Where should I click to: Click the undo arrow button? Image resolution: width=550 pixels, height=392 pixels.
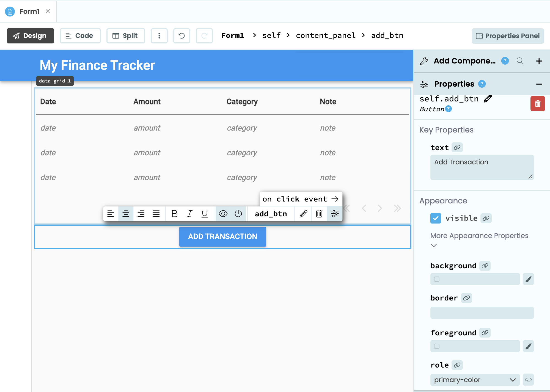click(x=182, y=36)
